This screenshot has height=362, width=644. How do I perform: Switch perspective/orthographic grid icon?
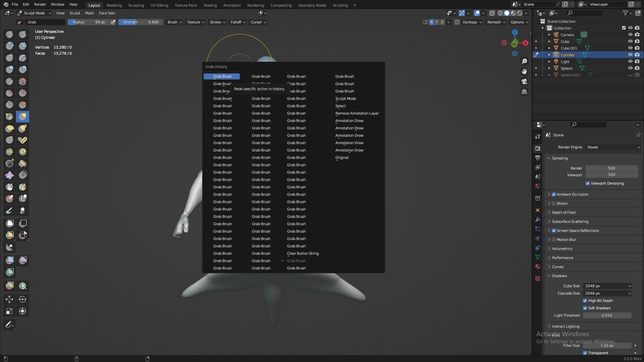(x=524, y=92)
